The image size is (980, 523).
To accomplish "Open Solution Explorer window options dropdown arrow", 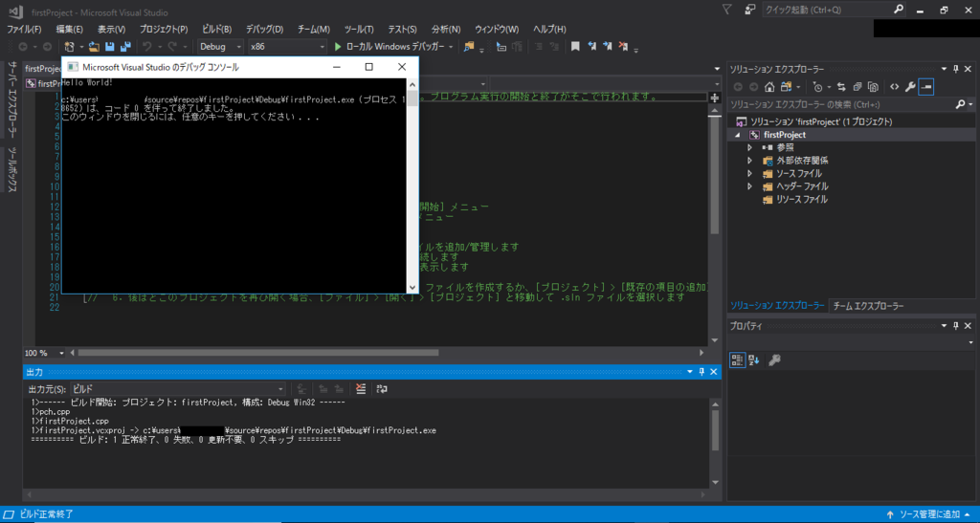I will click(944, 69).
